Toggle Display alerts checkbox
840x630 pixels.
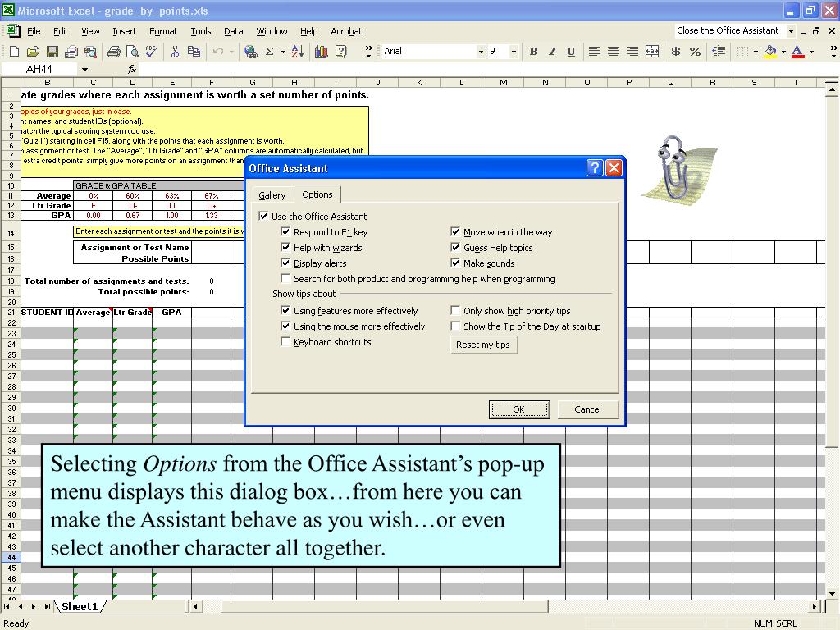coord(285,263)
